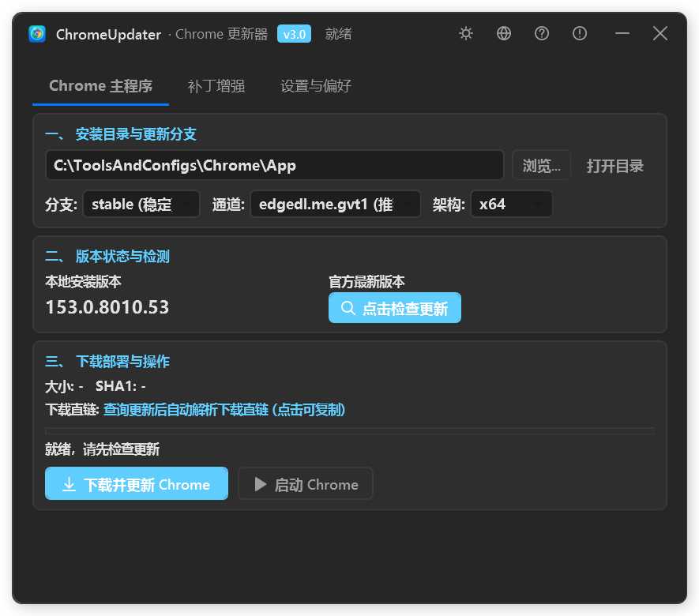Click the 本地安装版本 label
The width and height of the screenshot is (699, 616).
click(84, 282)
